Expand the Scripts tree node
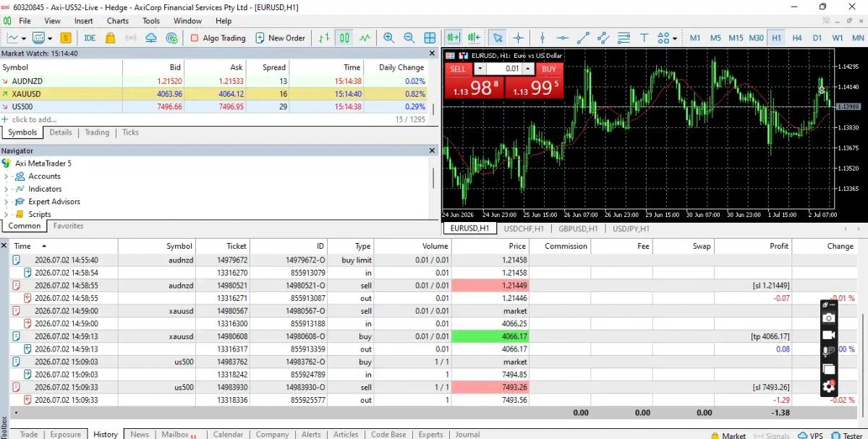868x439 pixels. click(6, 214)
